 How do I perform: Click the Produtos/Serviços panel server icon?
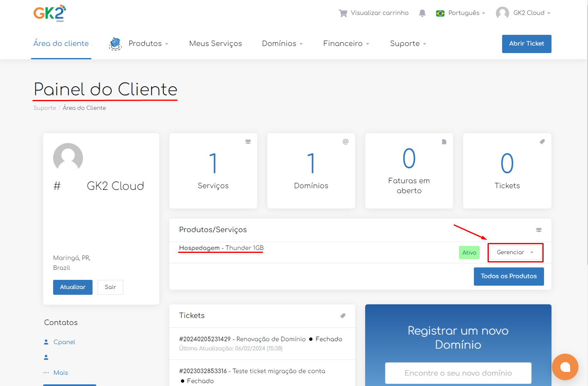(539, 230)
